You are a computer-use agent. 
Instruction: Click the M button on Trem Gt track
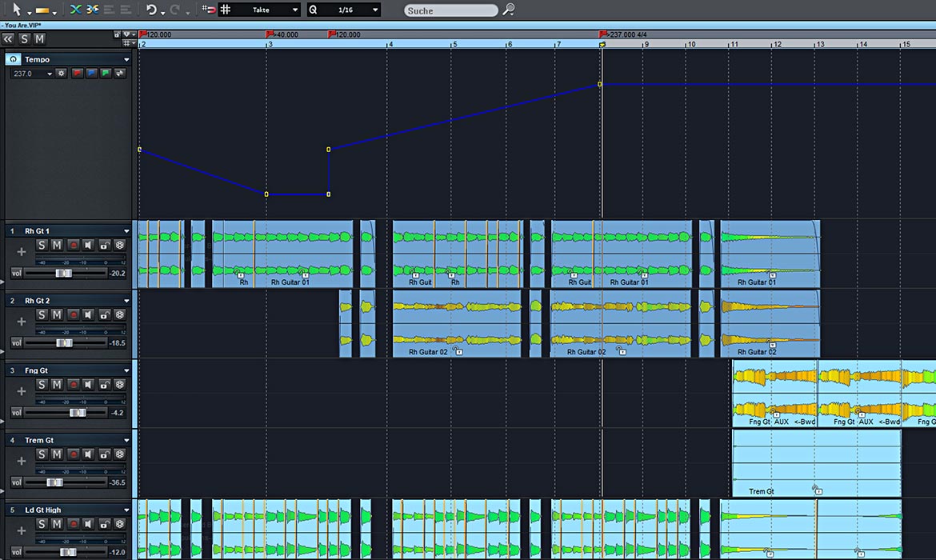pyautogui.click(x=57, y=454)
